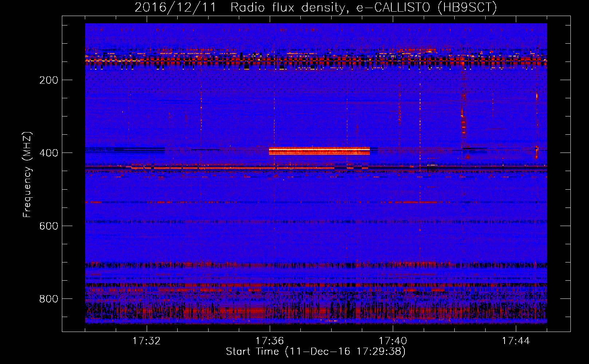Viewport: 589px width, 364px height.
Task: Click the plot title "2016/12/11 Radio flux density, e-CALLISTO (HB9SCT)"
Action: (x=316, y=7)
